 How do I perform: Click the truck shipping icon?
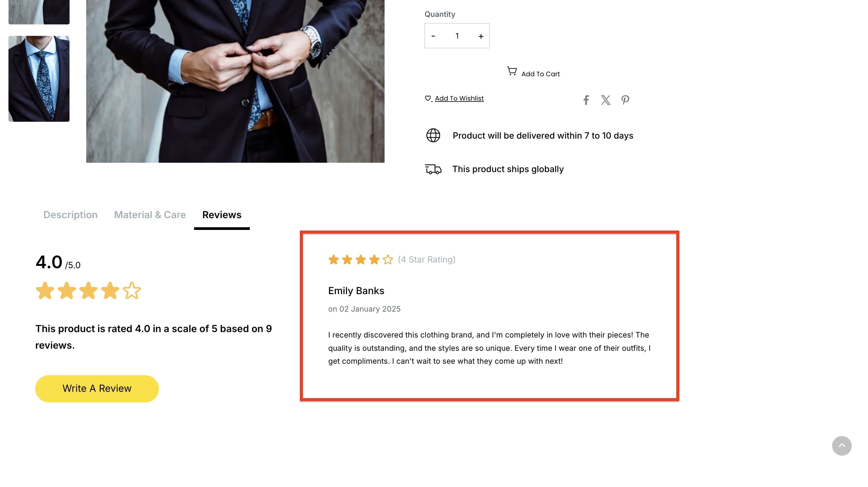433,169
